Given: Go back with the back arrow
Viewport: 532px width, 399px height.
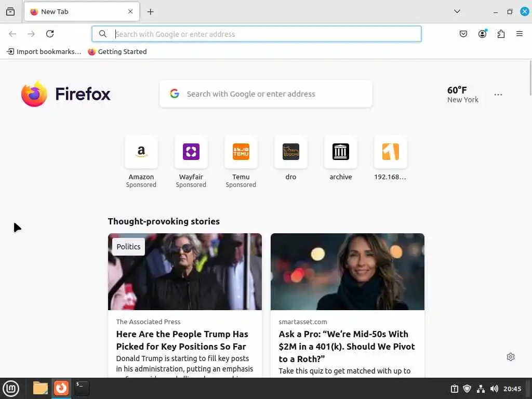Looking at the screenshot, I should click(x=12, y=34).
